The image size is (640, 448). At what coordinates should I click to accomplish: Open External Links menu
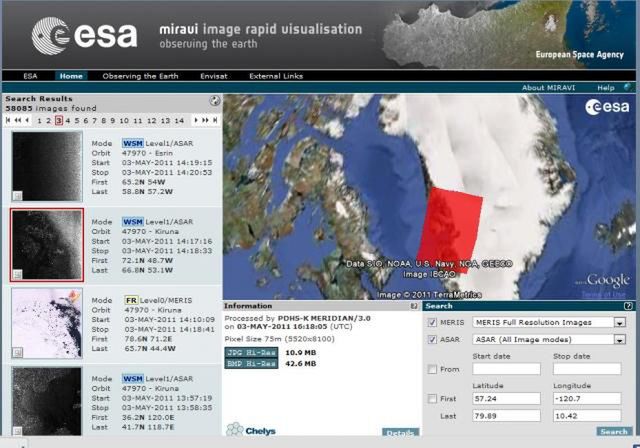(x=276, y=76)
